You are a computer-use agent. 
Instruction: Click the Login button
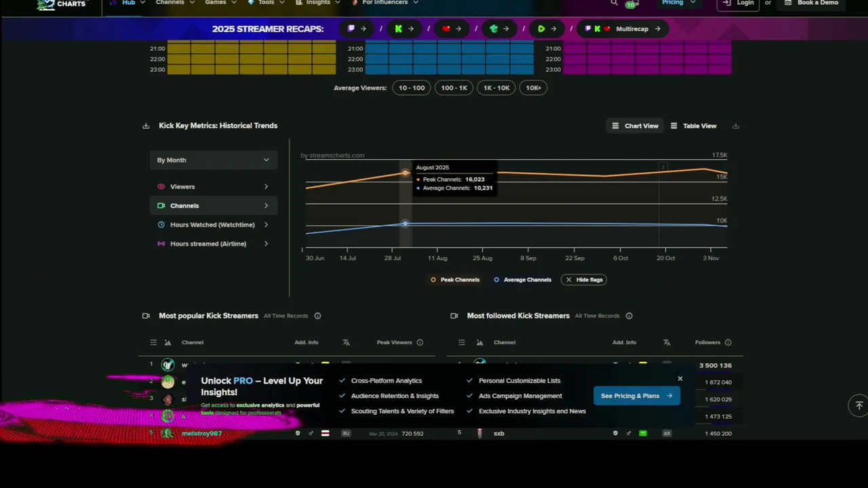tap(738, 3)
